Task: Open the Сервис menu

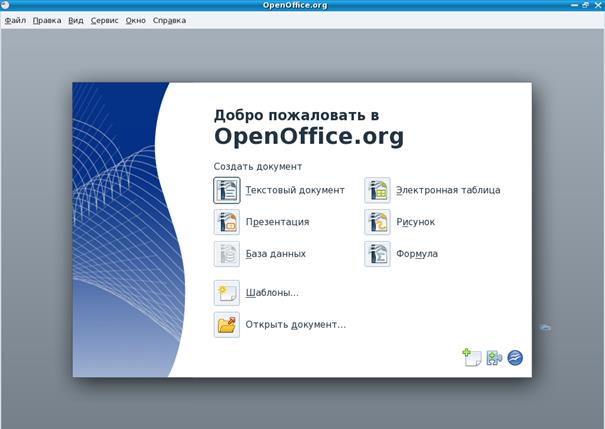Action: tap(105, 20)
